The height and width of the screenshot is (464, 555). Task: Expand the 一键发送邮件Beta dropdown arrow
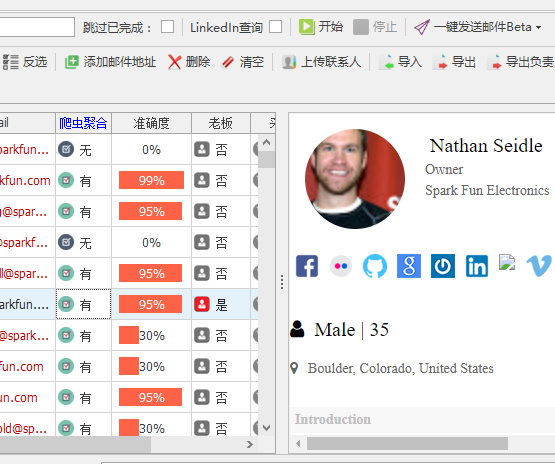[x=538, y=27]
